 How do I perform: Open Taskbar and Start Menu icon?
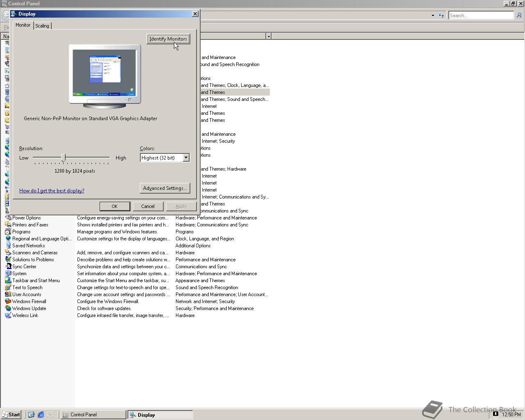[x=8, y=281]
